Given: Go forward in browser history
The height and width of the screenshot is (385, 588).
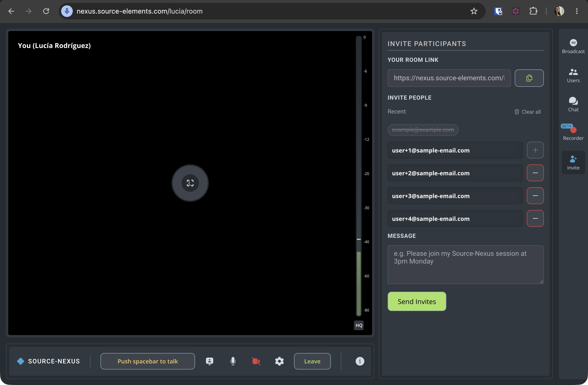Looking at the screenshot, I should [x=29, y=11].
